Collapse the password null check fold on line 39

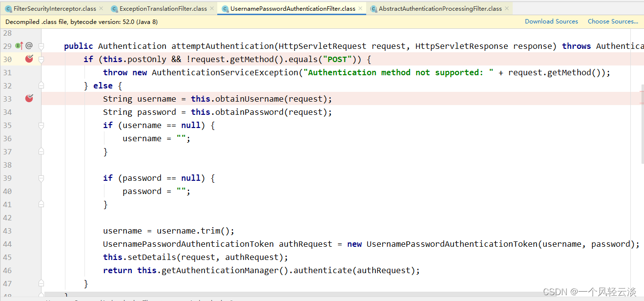(42, 178)
